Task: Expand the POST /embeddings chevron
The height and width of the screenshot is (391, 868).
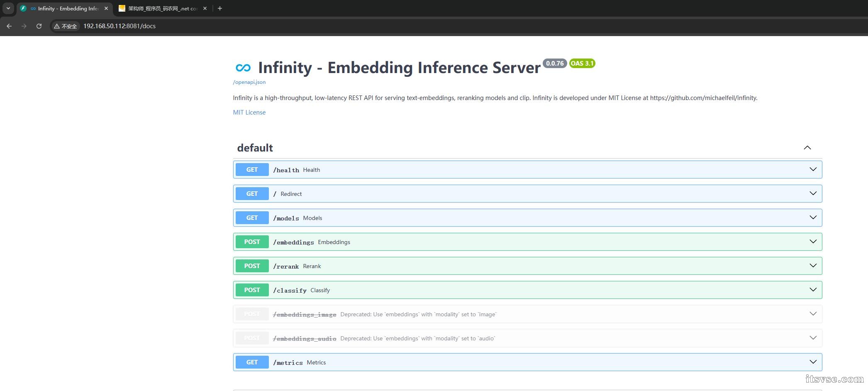Action: (813, 242)
